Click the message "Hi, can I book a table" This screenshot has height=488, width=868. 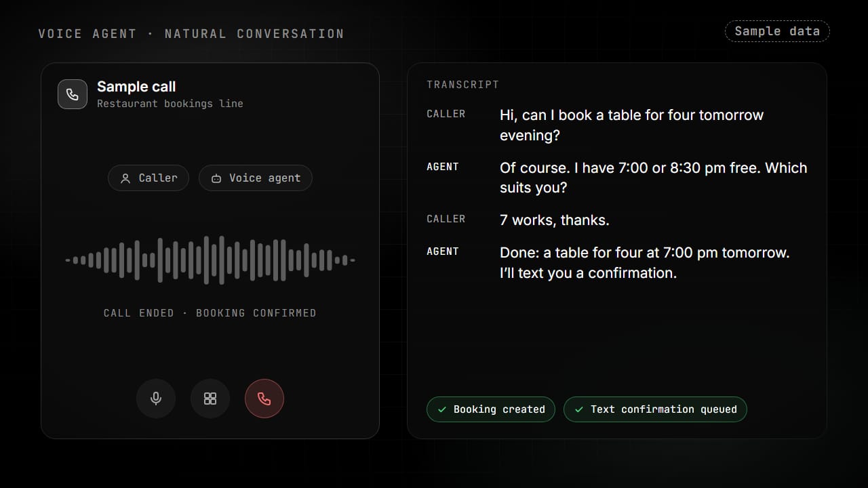[x=632, y=125]
